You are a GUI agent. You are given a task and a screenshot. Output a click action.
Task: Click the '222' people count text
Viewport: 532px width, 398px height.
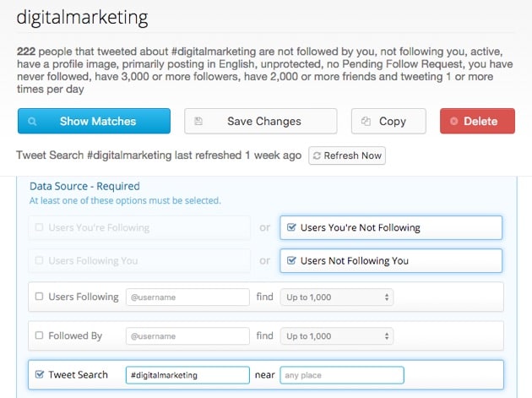(x=26, y=52)
